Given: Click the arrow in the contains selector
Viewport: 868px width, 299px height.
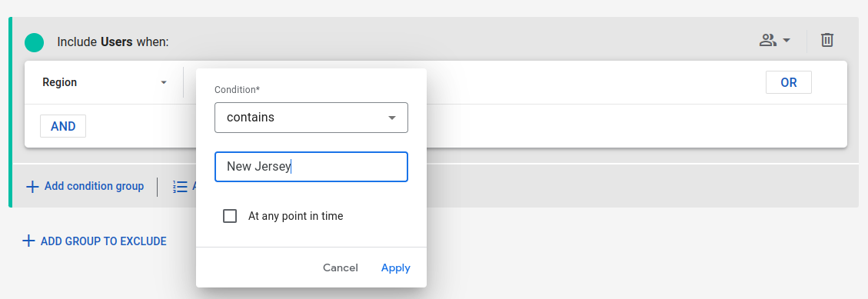Looking at the screenshot, I should click(x=392, y=118).
